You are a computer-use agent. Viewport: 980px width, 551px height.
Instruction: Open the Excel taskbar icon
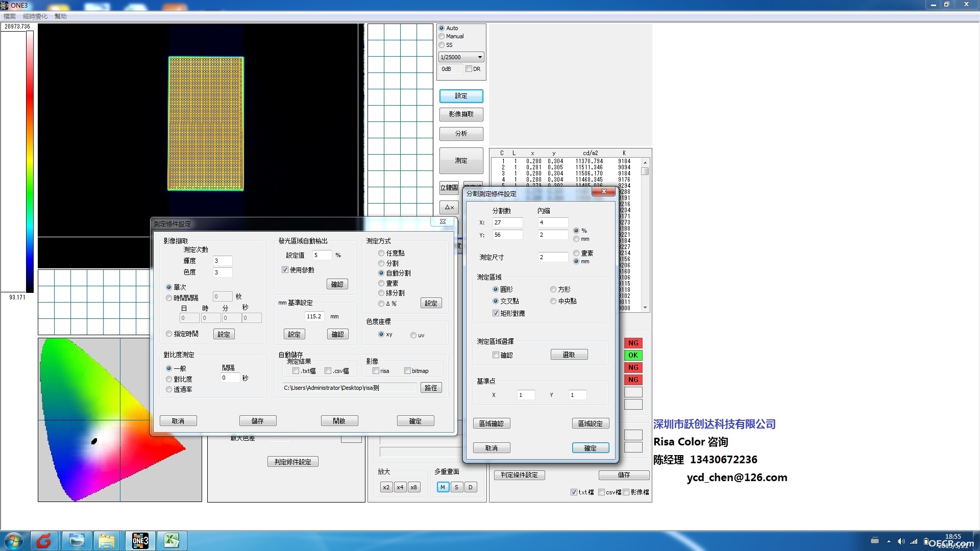[171, 541]
